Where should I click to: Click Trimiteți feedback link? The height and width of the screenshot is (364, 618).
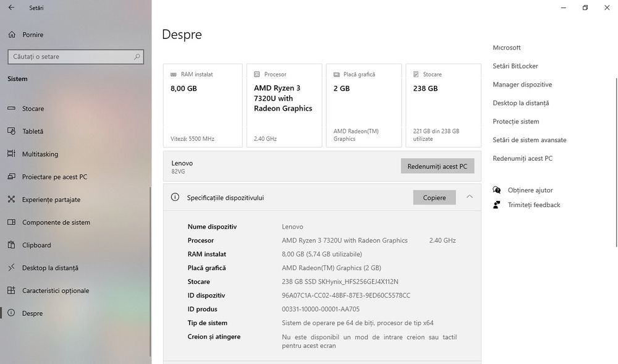click(534, 205)
